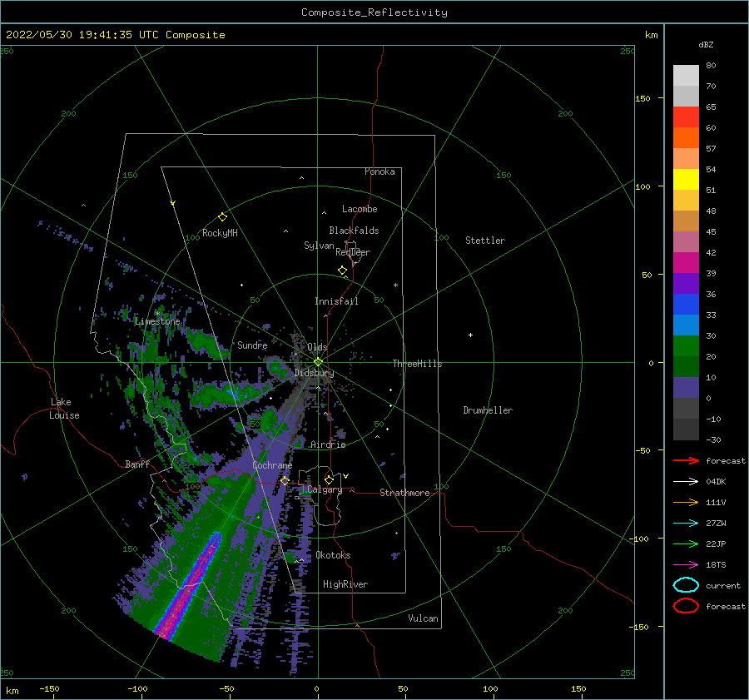Click the lightest gray 80 dBZ swatch
Image resolution: width=749 pixels, height=700 pixels.
point(686,75)
